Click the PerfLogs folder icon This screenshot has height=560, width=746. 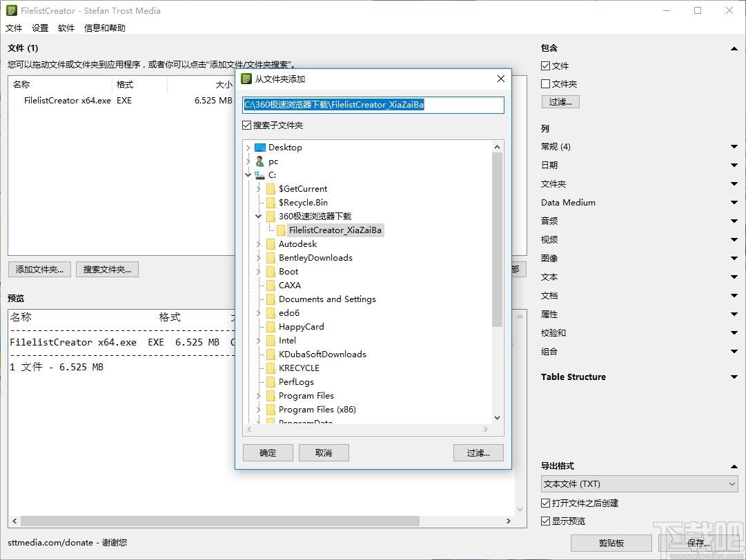point(271,382)
